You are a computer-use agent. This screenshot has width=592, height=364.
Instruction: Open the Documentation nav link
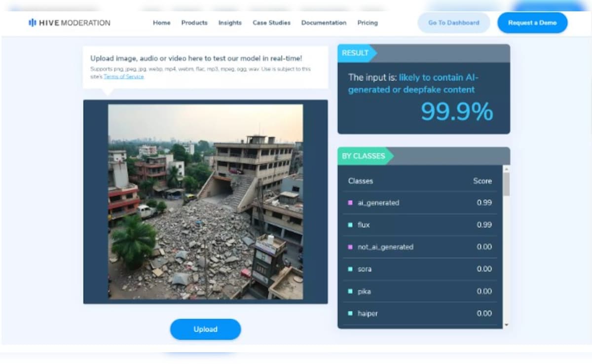click(324, 23)
